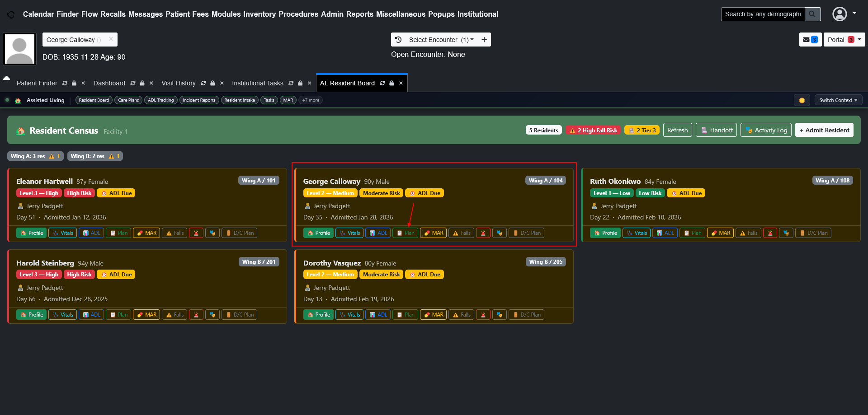Click the demographics search input field

pyautogui.click(x=762, y=14)
